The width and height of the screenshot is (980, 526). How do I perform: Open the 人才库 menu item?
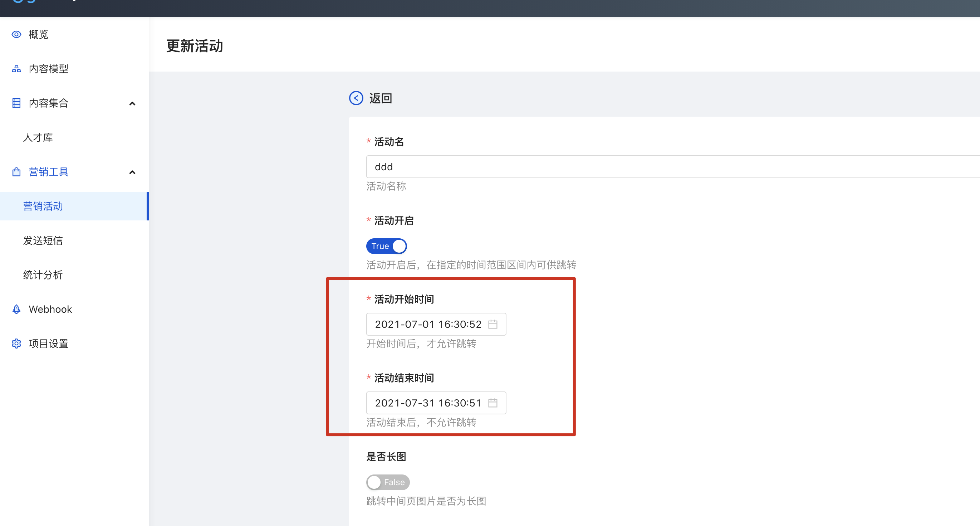click(x=38, y=137)
